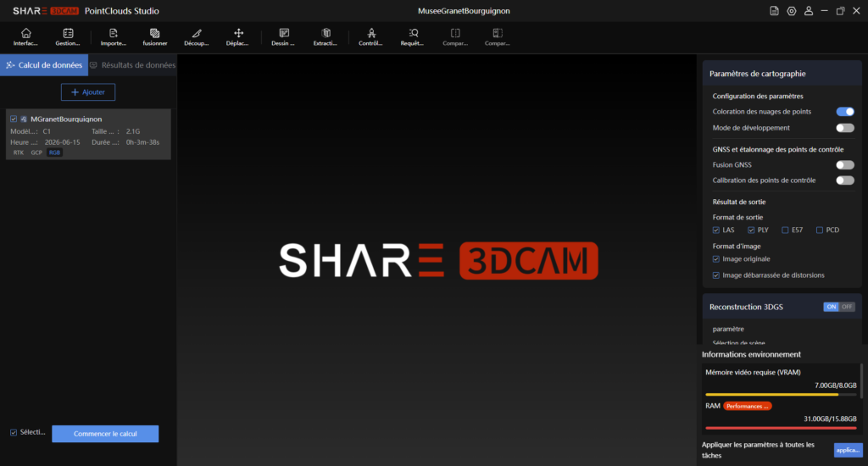Switch to Résultats de données tab
Viewport: 868px width, 466px height.
133,65
